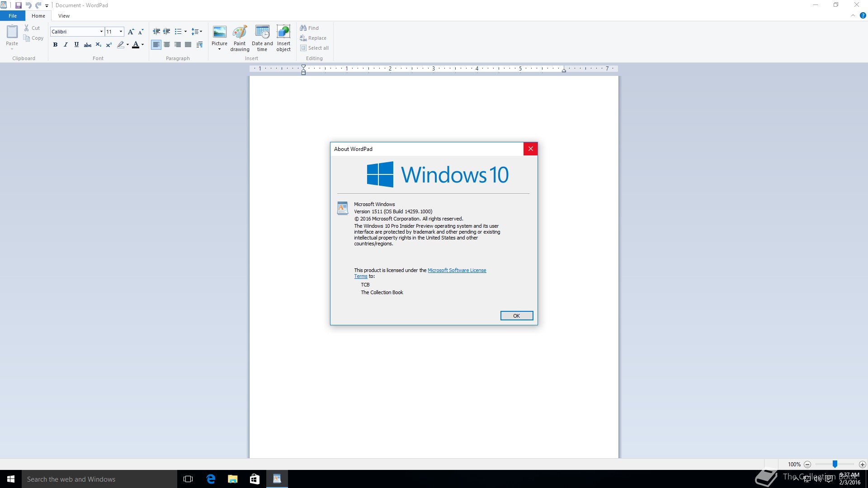
Task: Click the Undo arrow in title bar
Action: tap(28, 5)
